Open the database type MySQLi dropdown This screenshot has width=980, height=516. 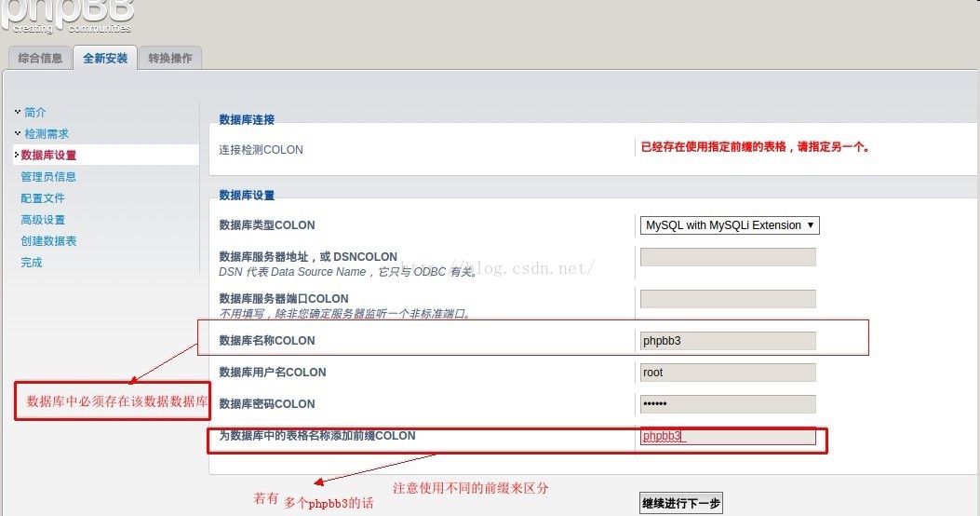[x=730, y=225]
